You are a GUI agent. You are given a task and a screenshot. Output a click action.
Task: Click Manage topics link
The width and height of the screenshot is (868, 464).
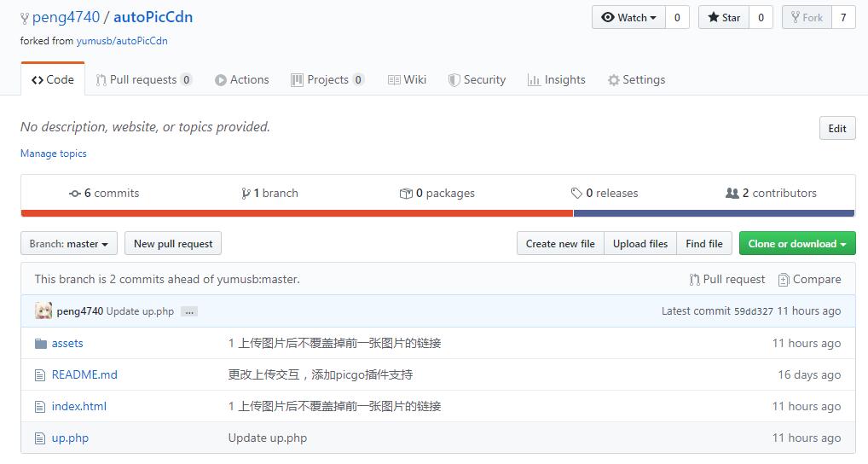point(54,154)
